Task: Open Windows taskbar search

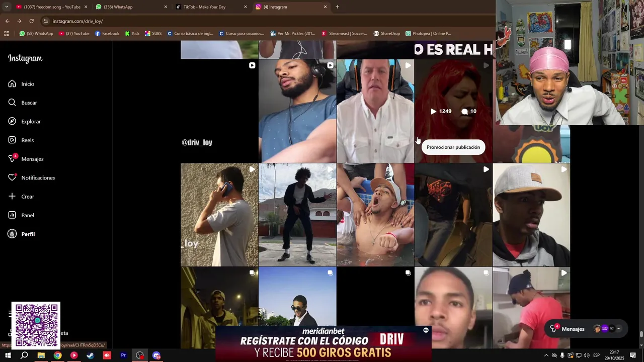Action: coord(24,355)
